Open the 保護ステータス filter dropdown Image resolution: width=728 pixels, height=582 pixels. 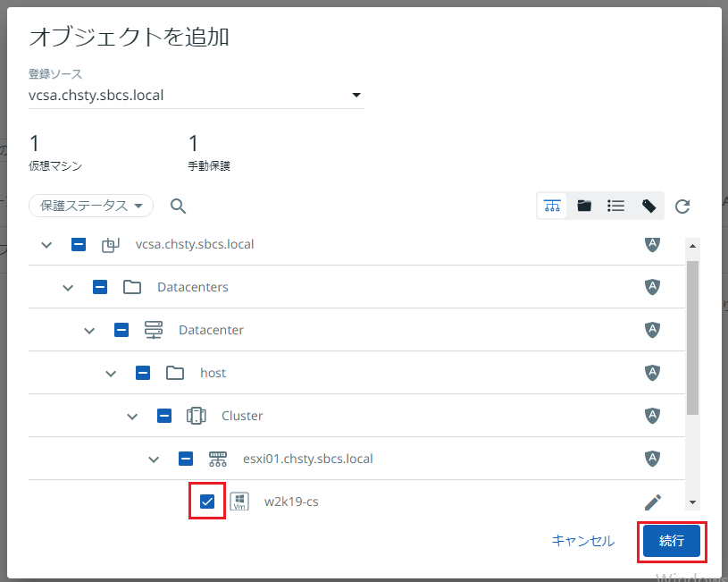coord(91,206)
